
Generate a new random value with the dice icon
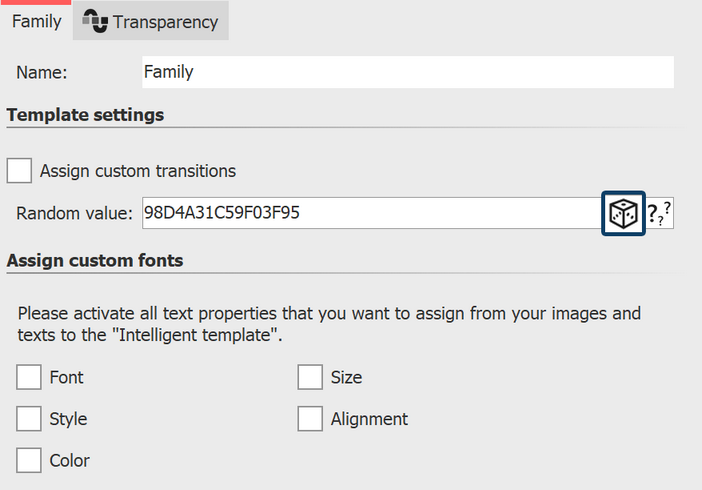[623, 213]
